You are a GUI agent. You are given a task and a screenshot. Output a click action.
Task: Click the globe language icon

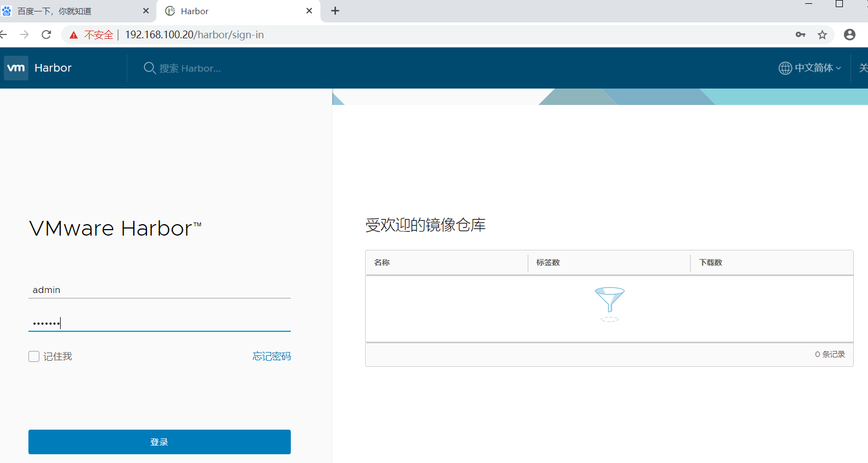785,68
